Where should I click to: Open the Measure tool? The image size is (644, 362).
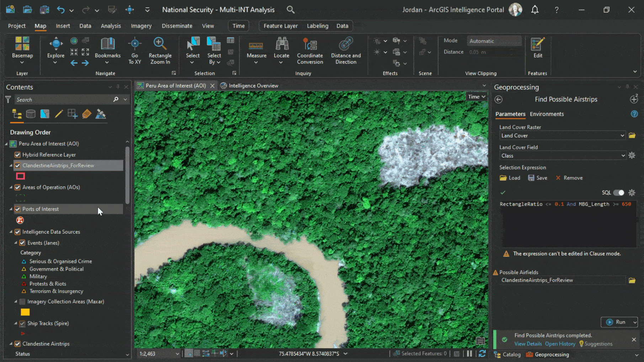[256, 50]
